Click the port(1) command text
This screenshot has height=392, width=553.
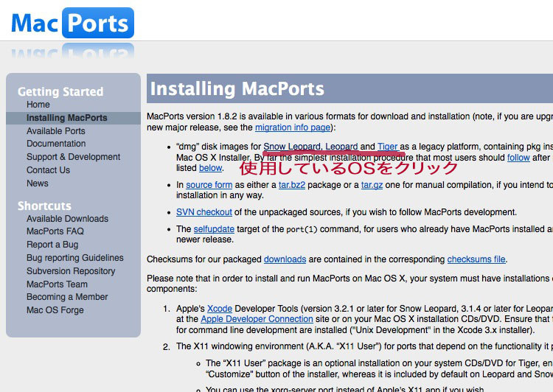click(302, 229)
